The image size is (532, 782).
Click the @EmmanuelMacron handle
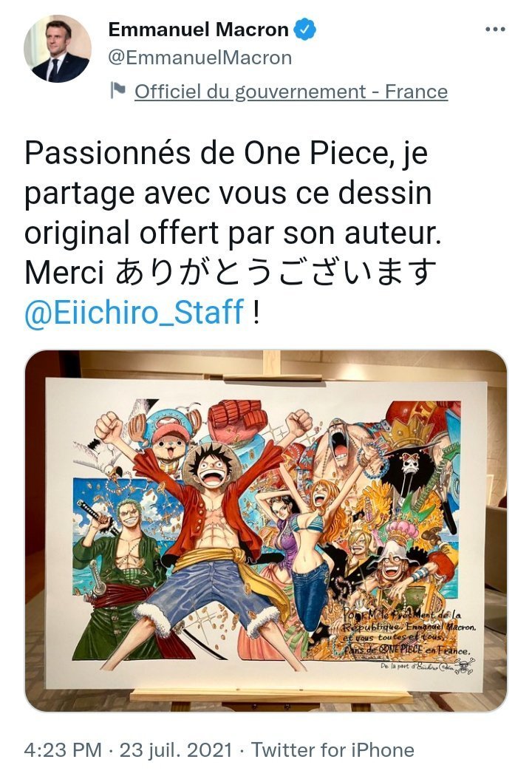coord(200,58)
